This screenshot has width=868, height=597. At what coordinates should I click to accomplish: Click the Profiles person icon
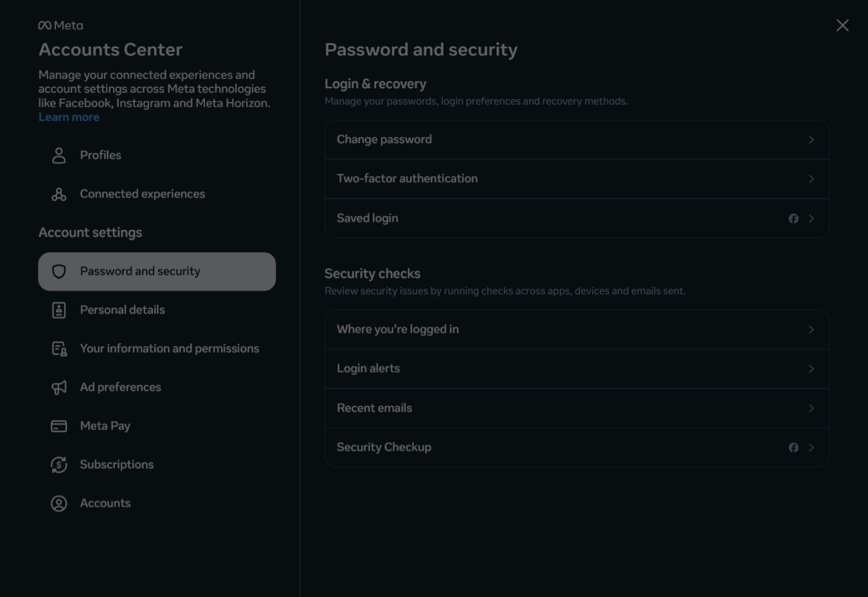click(59, 155)
